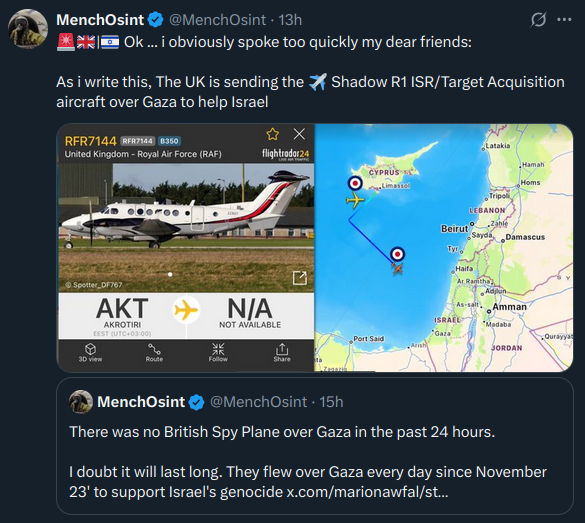585x523 pixels.
Task: Expand the aircraft photo with external-link icon
Action: 299,278
